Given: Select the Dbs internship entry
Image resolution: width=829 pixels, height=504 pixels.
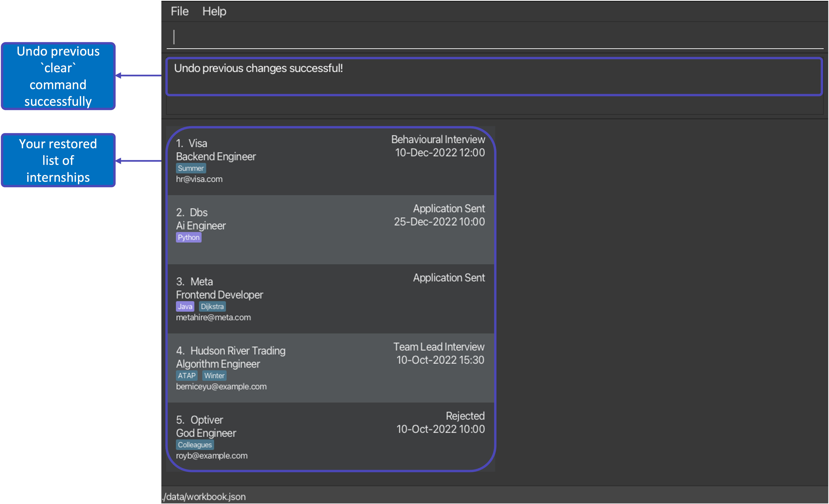Looking at the screenshot, I should [331, 230].
